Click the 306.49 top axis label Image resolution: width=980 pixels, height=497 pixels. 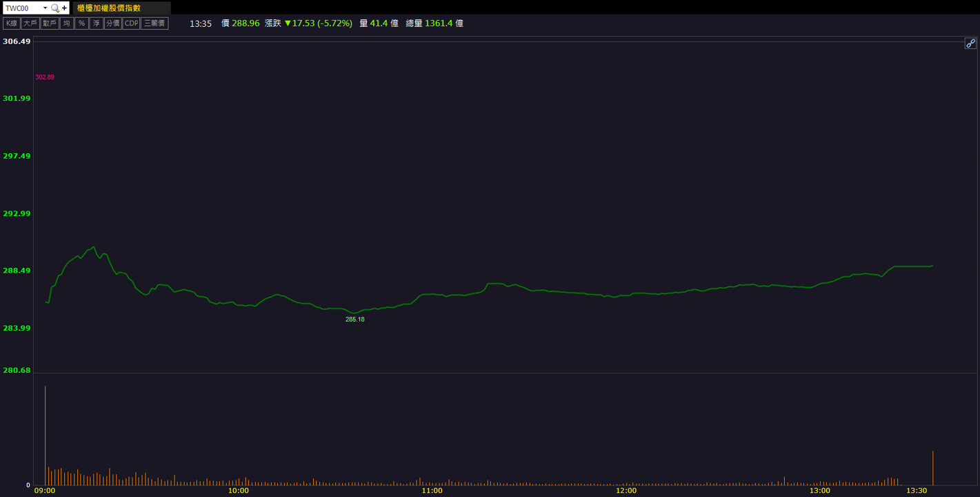coord(17,41)
